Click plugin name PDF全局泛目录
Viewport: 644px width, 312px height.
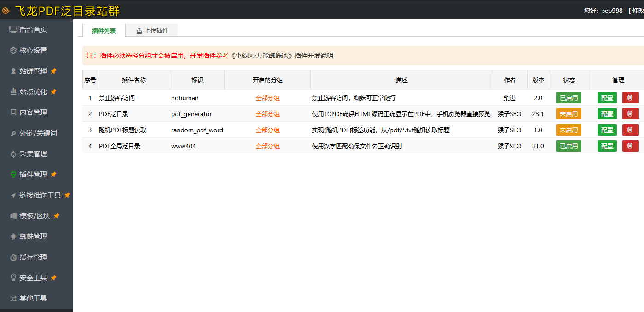[120, 146]
